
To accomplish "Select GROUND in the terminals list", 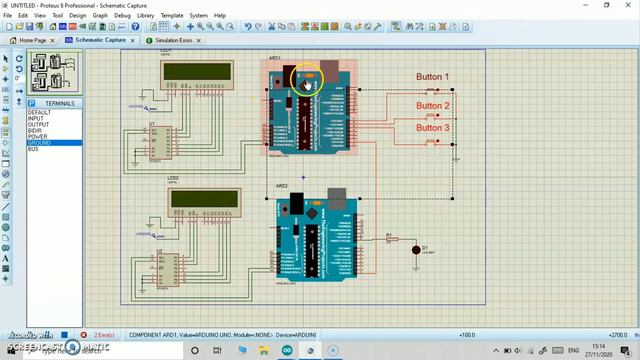I will pos(55,143).
